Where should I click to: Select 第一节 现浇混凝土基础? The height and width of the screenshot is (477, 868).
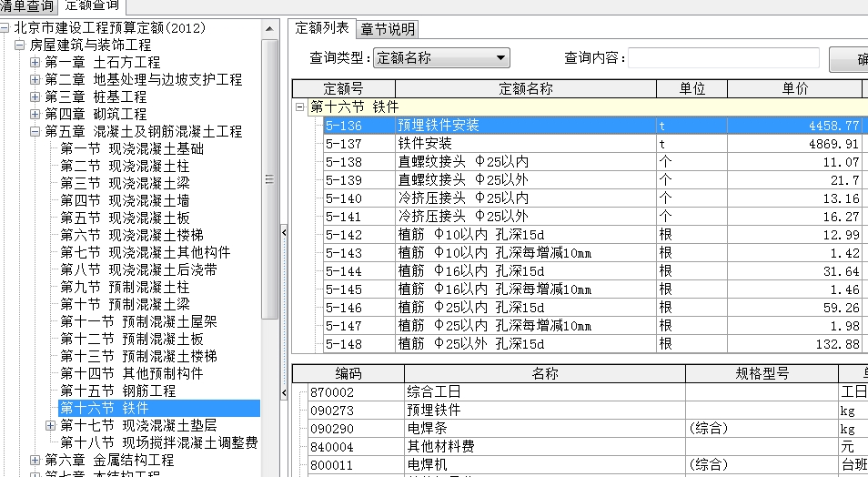(132, 148)
